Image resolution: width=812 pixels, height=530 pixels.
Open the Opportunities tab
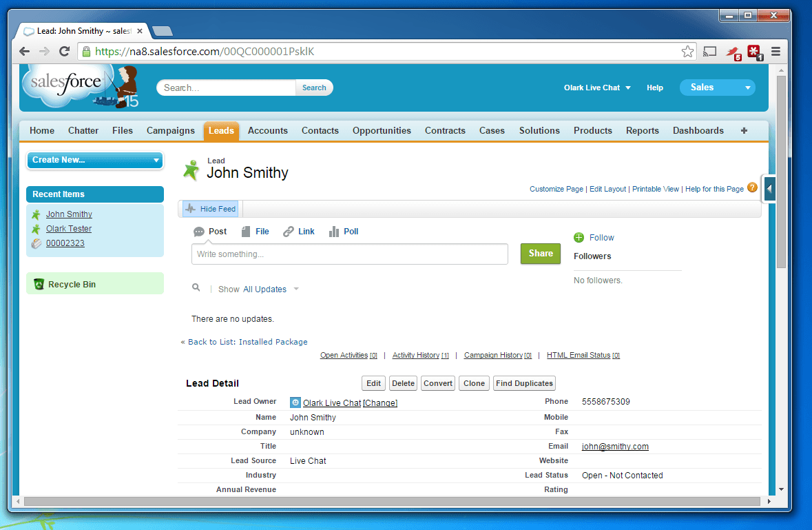point(382,130)
